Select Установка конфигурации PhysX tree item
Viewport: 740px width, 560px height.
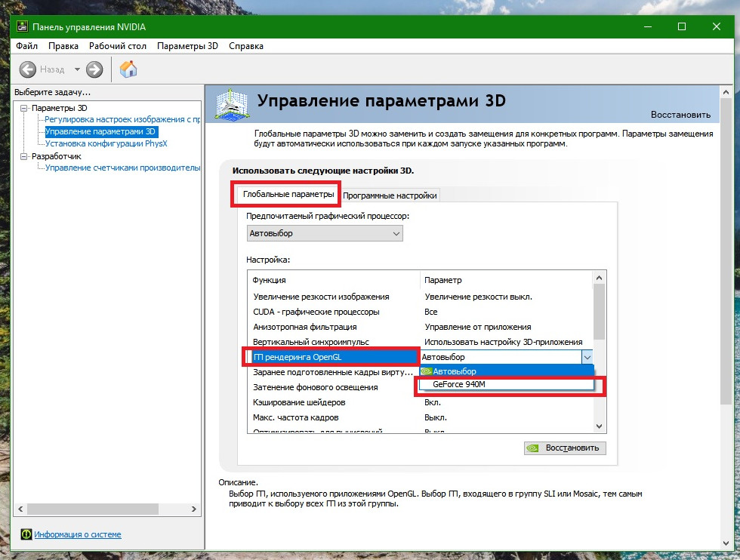click(106, 143)
